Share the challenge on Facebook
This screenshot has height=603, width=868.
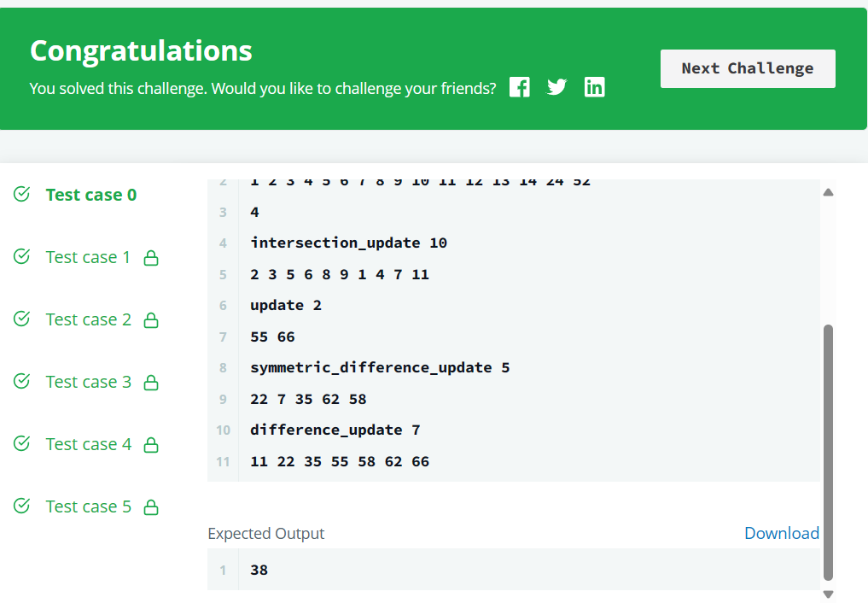click(520, 86)
